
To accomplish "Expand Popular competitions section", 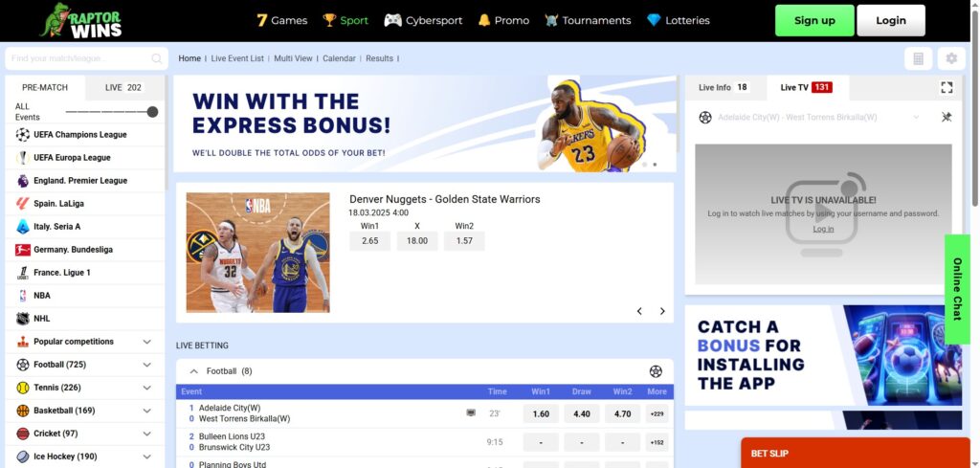I will pyautogui.click(x=146, y=342).
